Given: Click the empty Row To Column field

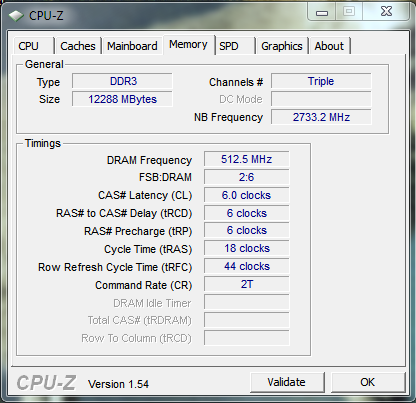Looking at the screenshot, I should coord(247,338).
